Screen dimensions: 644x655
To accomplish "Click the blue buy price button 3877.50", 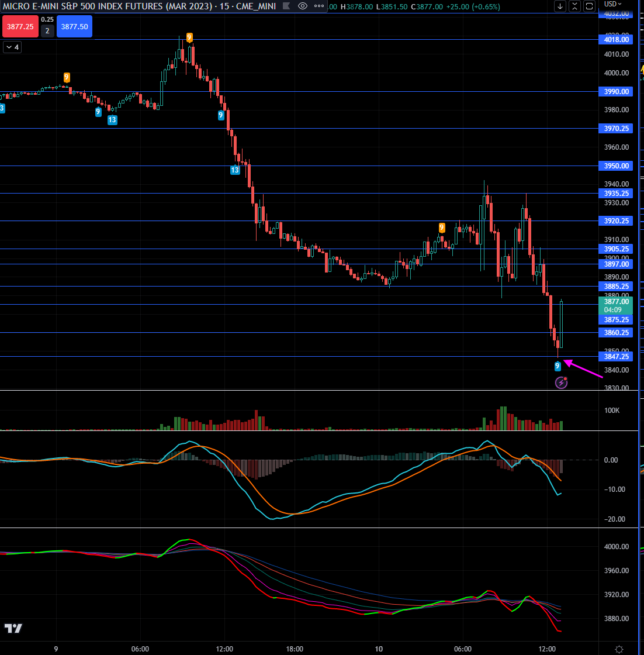I will point(74,27).
